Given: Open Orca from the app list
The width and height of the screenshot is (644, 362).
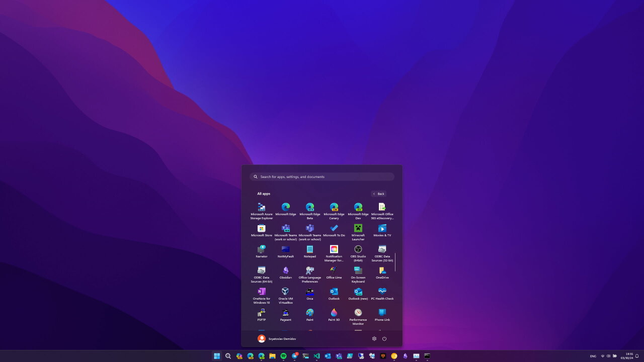Looking at the screenshot, I should point(310,294).
